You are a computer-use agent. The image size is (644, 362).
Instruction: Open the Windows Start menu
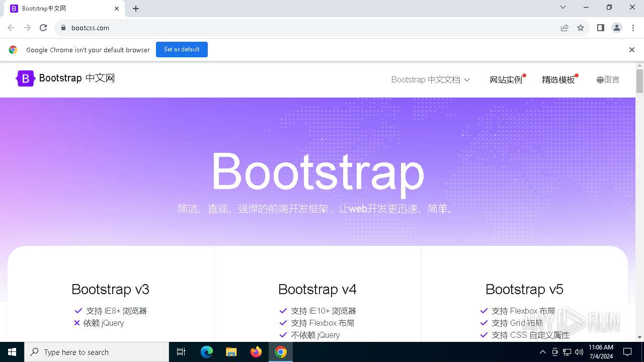coord(12,352)
